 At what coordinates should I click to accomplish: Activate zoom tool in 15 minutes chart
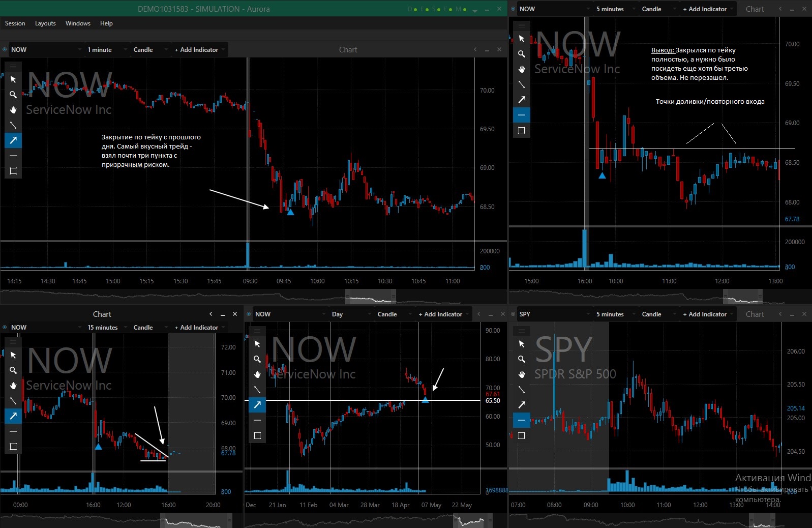(x=13, y=370)
